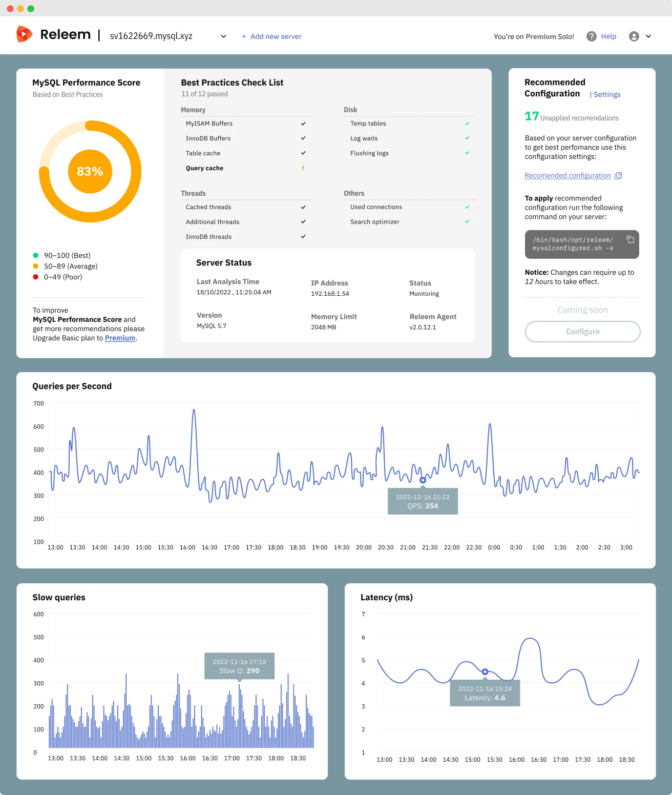Click the QPS chart data point marker

pos(423,480)
